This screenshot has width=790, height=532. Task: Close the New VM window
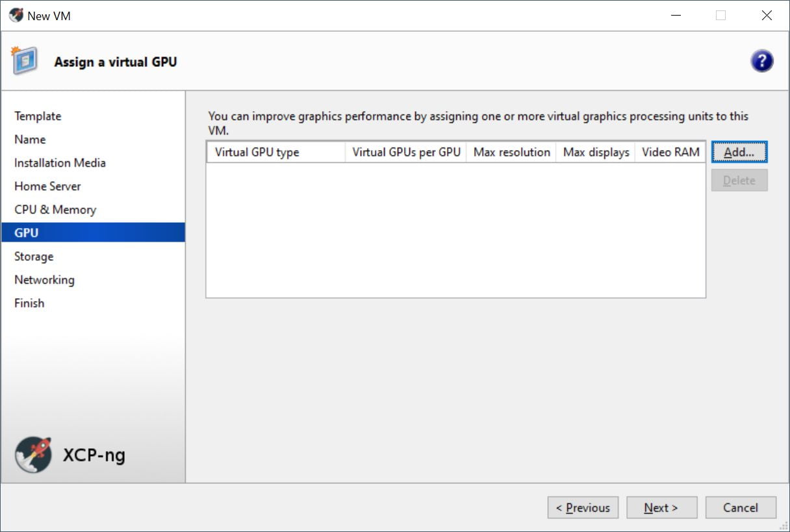pos(767,16)
